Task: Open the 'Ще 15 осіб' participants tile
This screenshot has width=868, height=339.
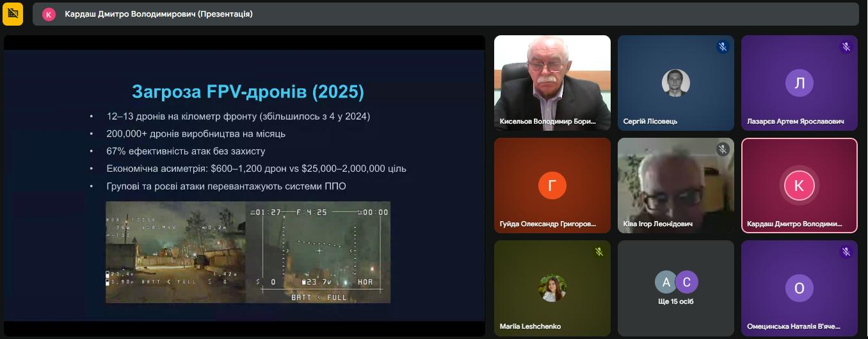Action: pyautogui.click(x=675, y=288)
